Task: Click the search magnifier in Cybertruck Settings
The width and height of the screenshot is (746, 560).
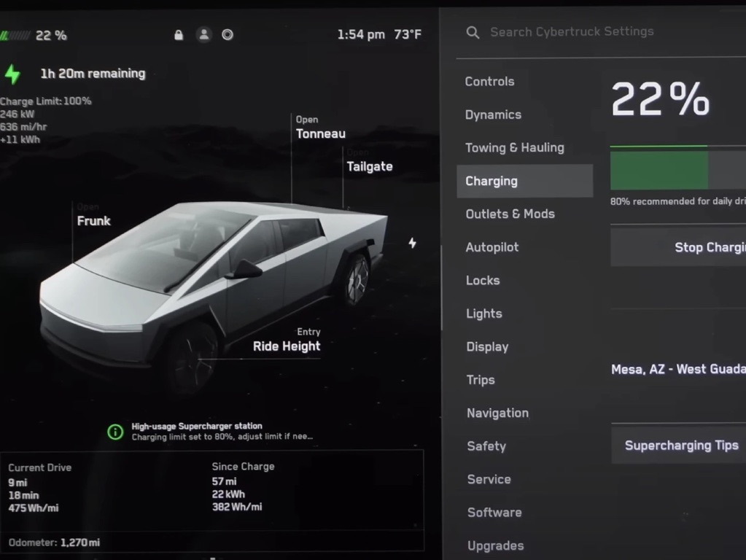Action: 473,32
